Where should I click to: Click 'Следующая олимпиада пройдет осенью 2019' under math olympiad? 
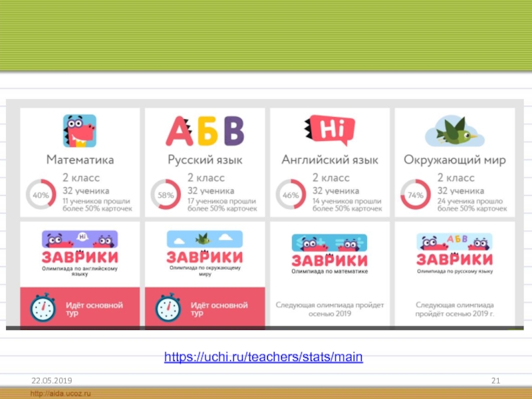click(330, 309)
